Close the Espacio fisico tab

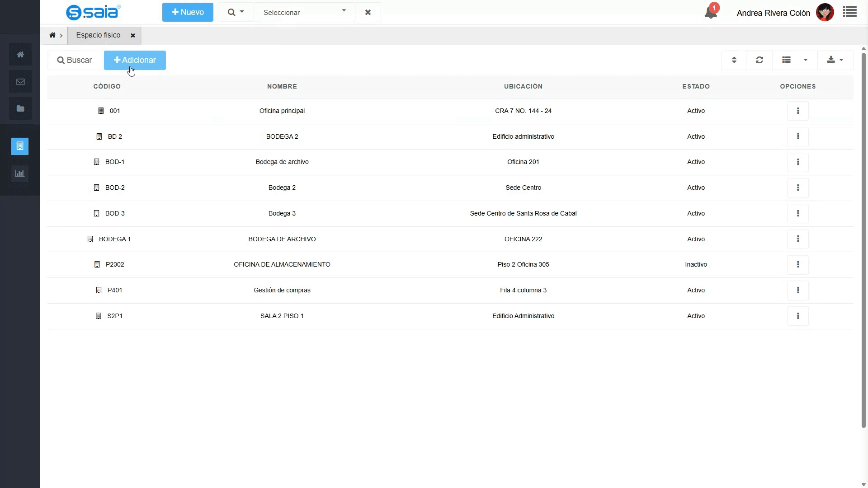[x=133, y=36]
